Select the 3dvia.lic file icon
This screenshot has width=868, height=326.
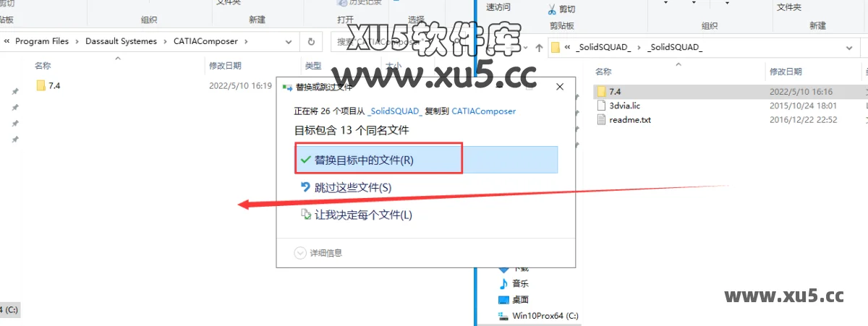point(602,106)
